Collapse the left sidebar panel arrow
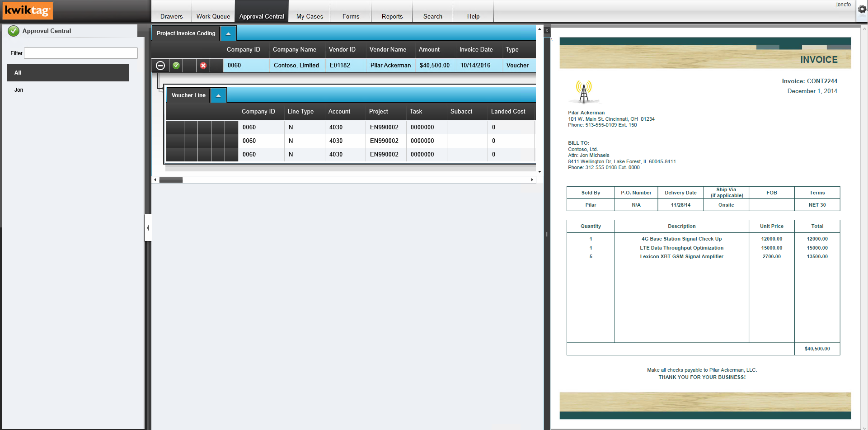This screenshot has height=430, width=868. click(148, 227)
